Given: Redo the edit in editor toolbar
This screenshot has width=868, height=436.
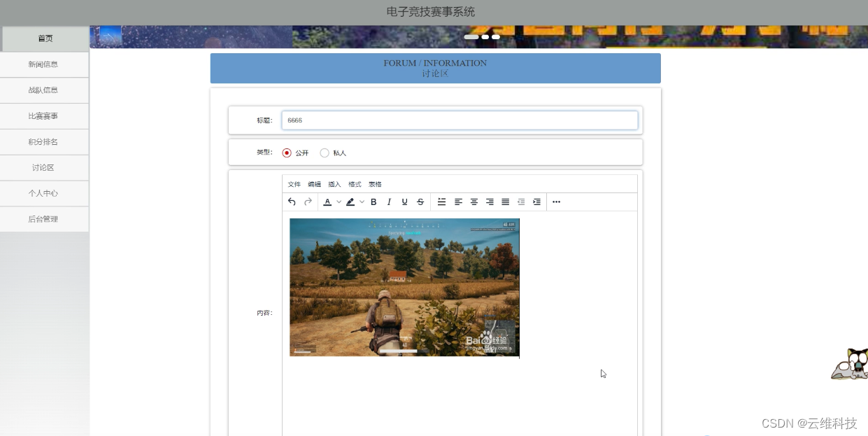Looking at the screenshot, I should point(308,202).
